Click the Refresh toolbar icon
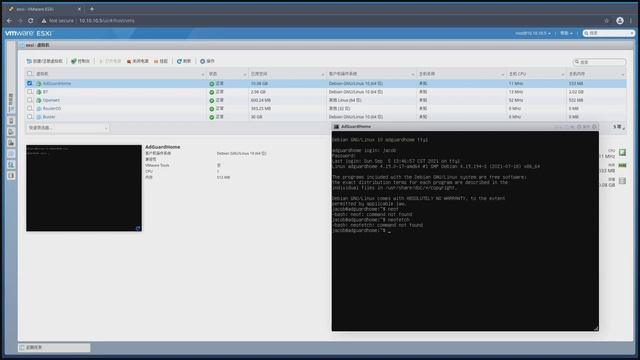 [x=179, y=61]
